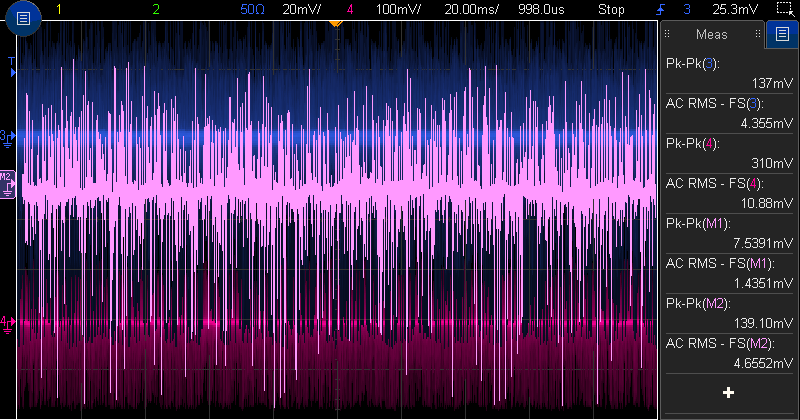The image size is (800, 420).
Task: Click the channel 3 ground reference marker
Action: [8, 138]
